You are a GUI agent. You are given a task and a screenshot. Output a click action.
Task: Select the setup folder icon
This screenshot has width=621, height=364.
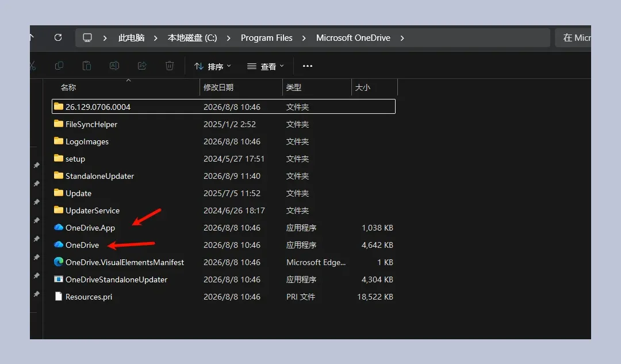pyautogui.click(x=59, y=158)
